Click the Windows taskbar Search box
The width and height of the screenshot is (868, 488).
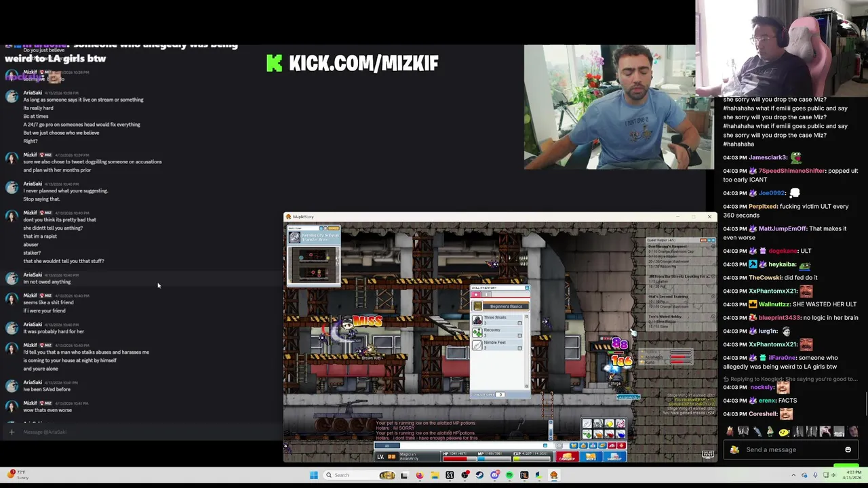tap(359, 475)
